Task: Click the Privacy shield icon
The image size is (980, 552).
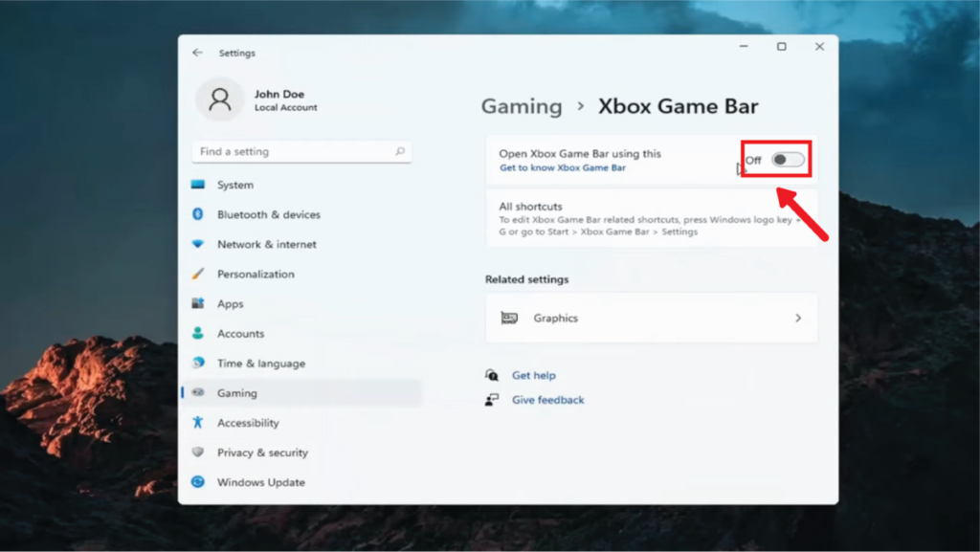Action: (198, 453)
